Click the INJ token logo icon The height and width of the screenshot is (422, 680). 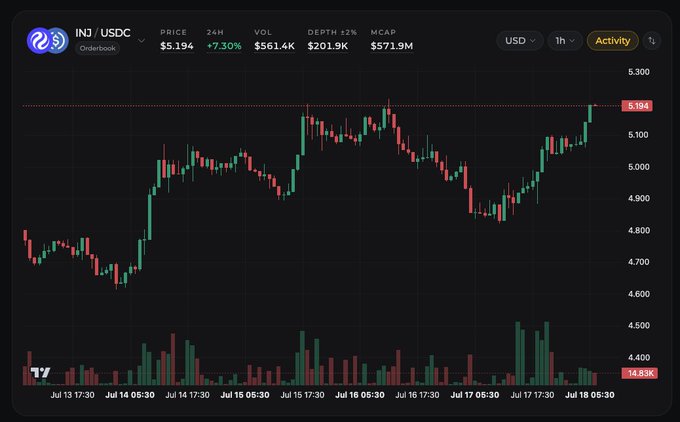point(39,40)
